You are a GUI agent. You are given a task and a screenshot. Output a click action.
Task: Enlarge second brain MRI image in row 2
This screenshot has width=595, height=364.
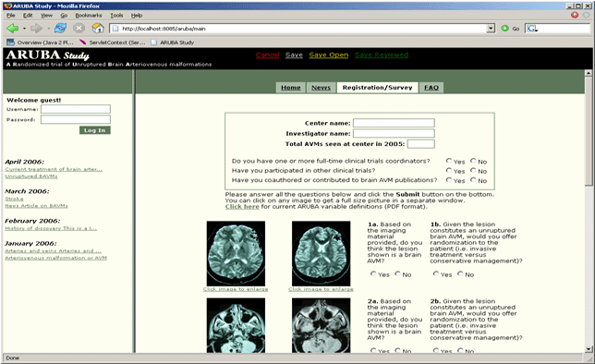[321, 326]
